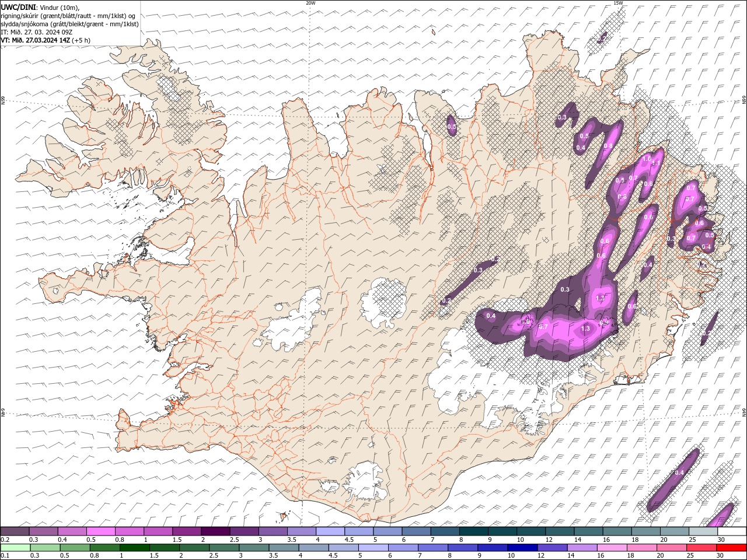Pick the first dark purple swatch of the upper legend
This screenshot has height=560, width=747.
pos(15,531)
